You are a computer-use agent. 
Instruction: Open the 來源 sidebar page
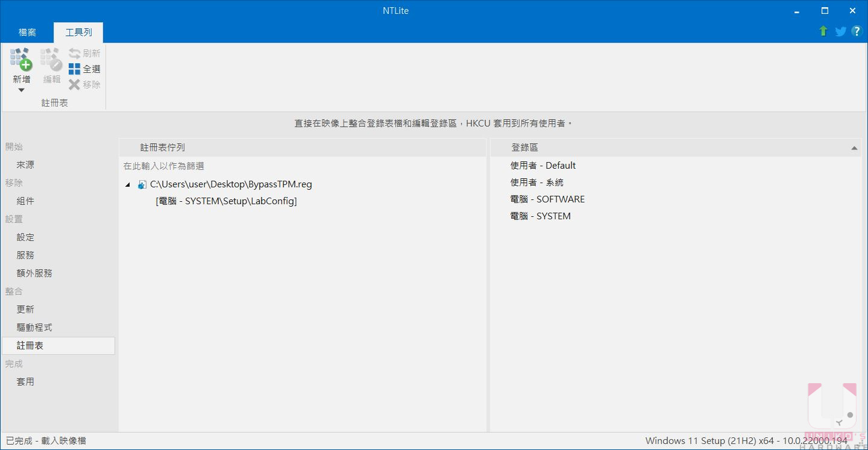tap(25, 165)
